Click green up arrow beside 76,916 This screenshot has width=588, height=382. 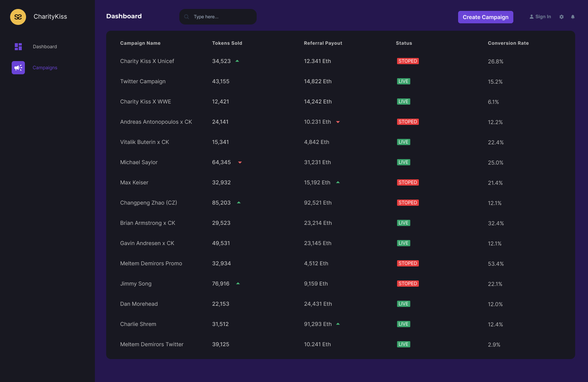click(x=238, y=284)
